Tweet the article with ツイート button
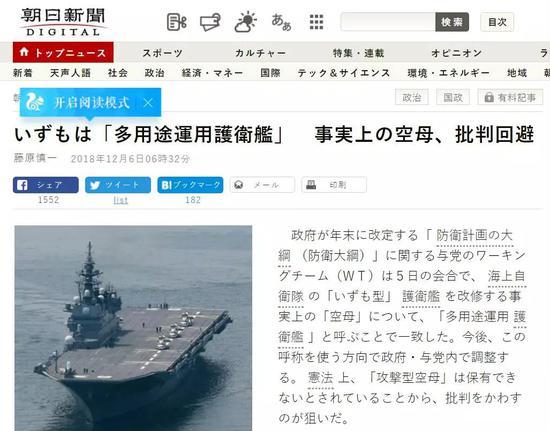This screenshot has width=550, height=431. (118, 185)
